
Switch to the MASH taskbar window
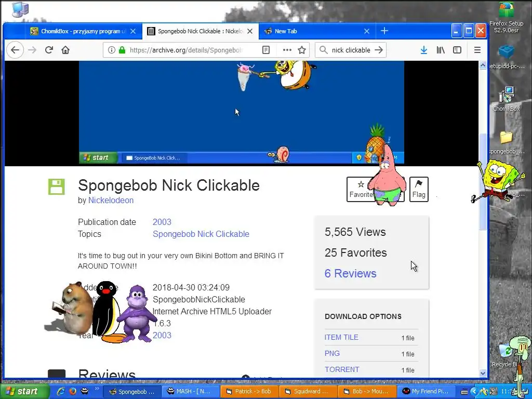point(190,392)
